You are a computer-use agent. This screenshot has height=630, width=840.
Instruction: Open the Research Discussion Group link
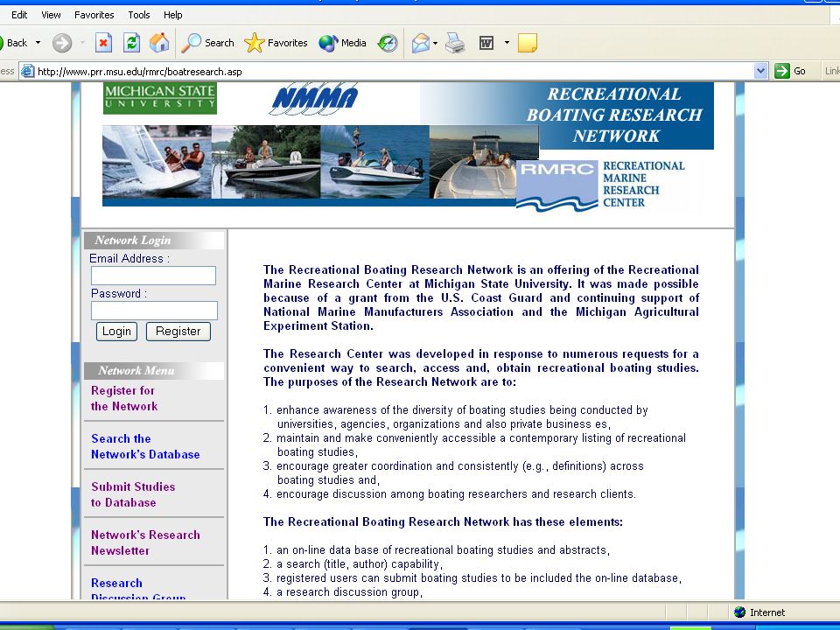tap(138, 588)
